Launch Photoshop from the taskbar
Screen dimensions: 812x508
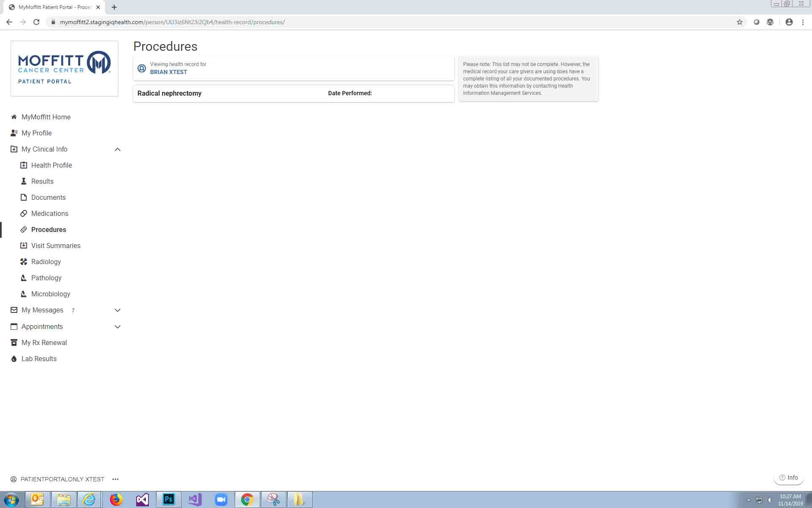168,500
